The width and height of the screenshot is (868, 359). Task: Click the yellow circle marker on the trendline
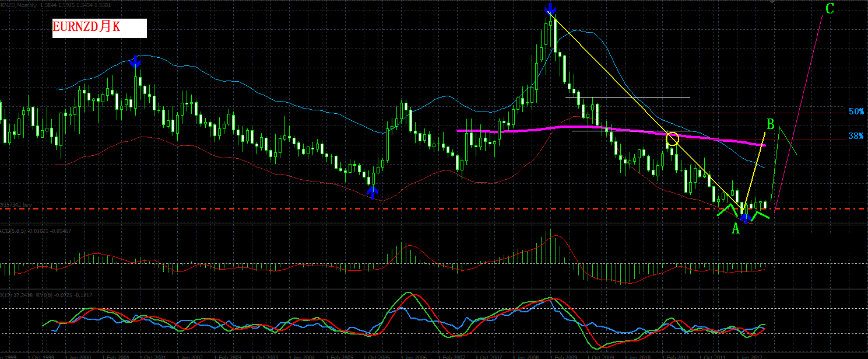click(672, 138)
